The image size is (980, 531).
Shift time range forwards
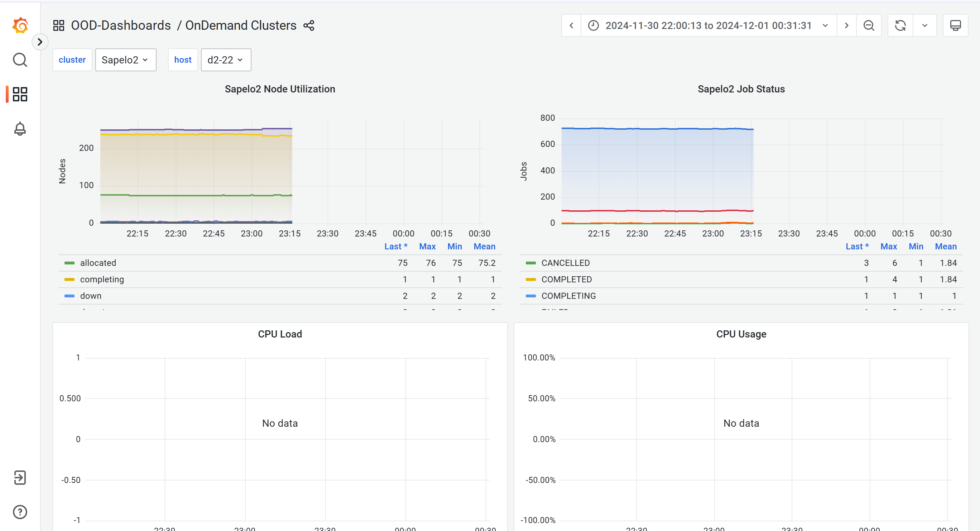[x=846, y=25]
